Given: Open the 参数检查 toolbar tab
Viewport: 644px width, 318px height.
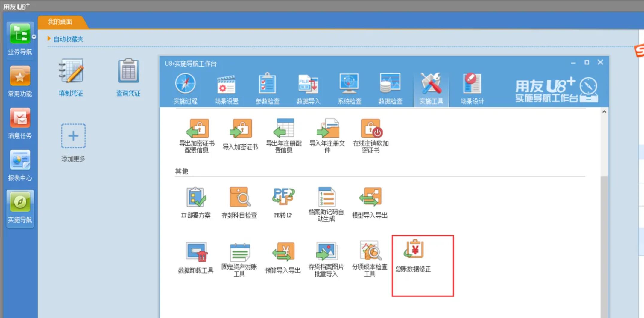Looking at the screenshot, I should (x=268, y=89).
